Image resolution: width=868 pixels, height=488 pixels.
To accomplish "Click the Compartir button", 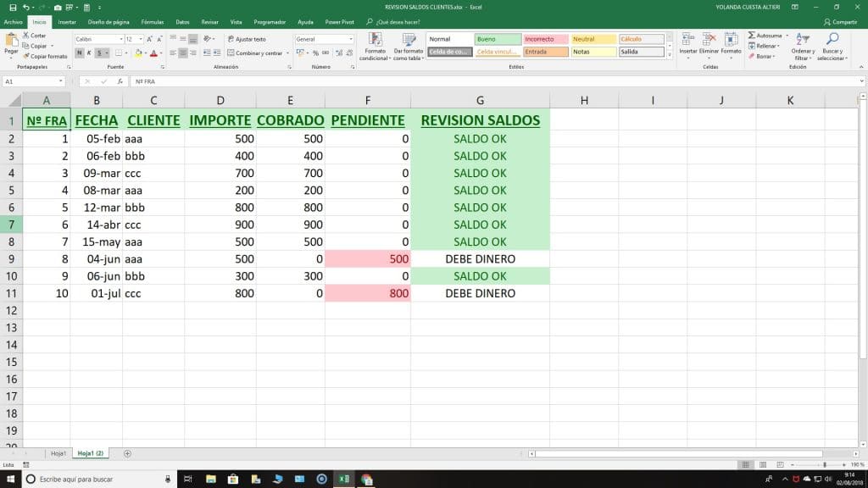I will click(840, 22).
